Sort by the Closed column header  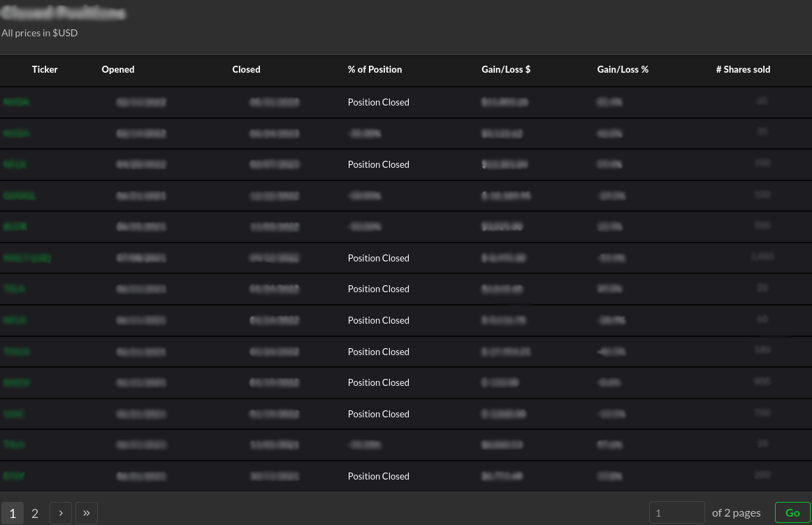pos(246,69)
